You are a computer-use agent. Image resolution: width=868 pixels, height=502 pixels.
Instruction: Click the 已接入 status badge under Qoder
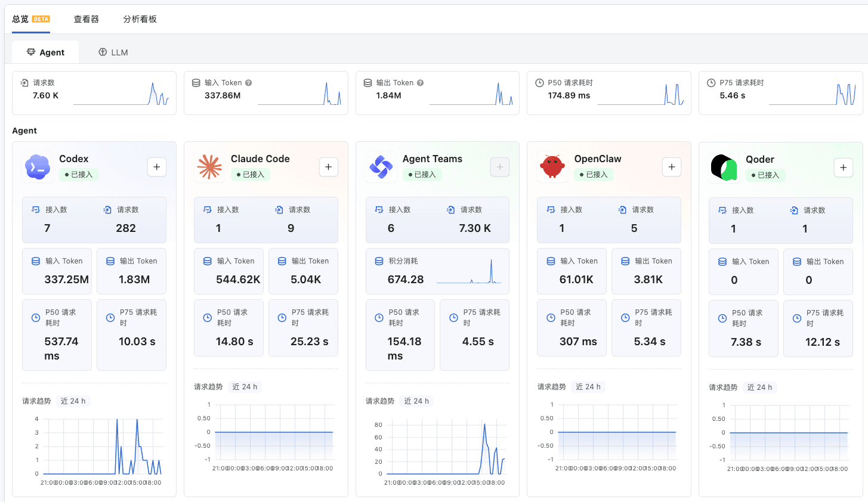[766, 175]
